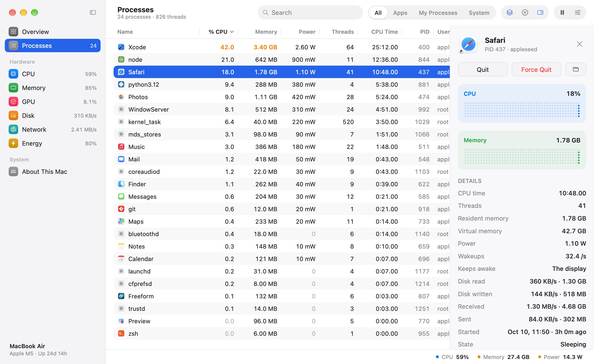This screenshot has height=364, width=594.
Task: Switch filter to My Processes
Action: (x=438, y=12)
